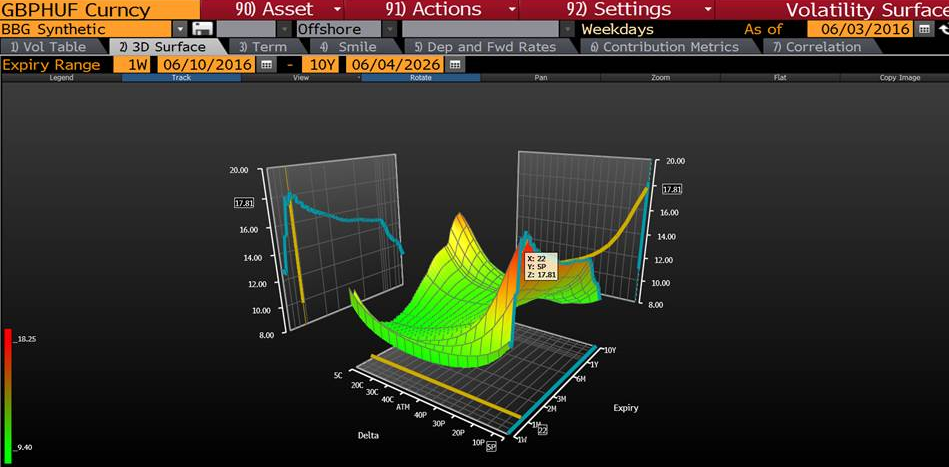Screen dimensions: 949x467
Task: Open the expiry start date calendar icon
Action: (267, 65)
